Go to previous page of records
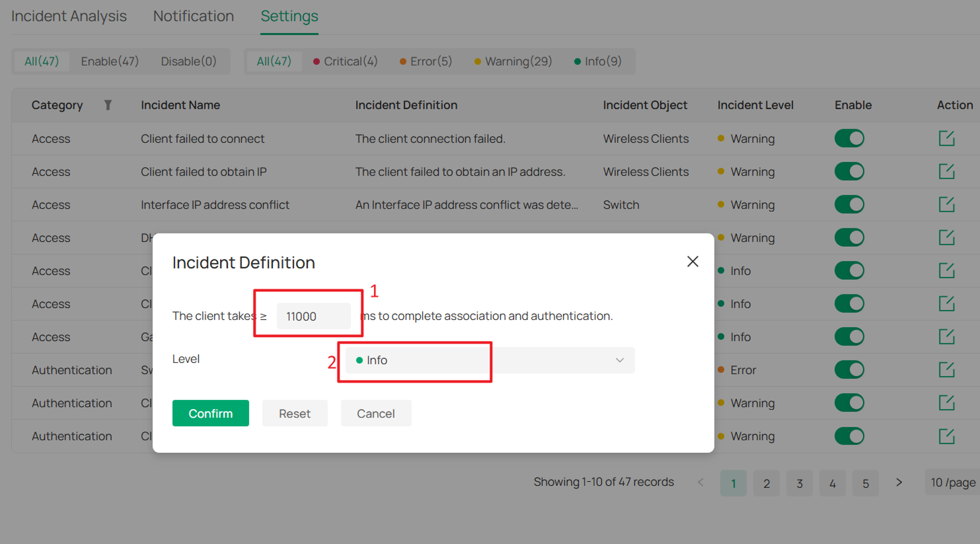This screenshot has height=544, width=980. (x=701, y=482)
